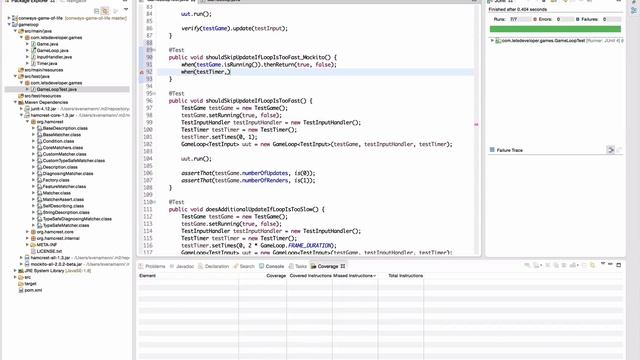Collapse the Maven Dependencies node

coord(15,102)
